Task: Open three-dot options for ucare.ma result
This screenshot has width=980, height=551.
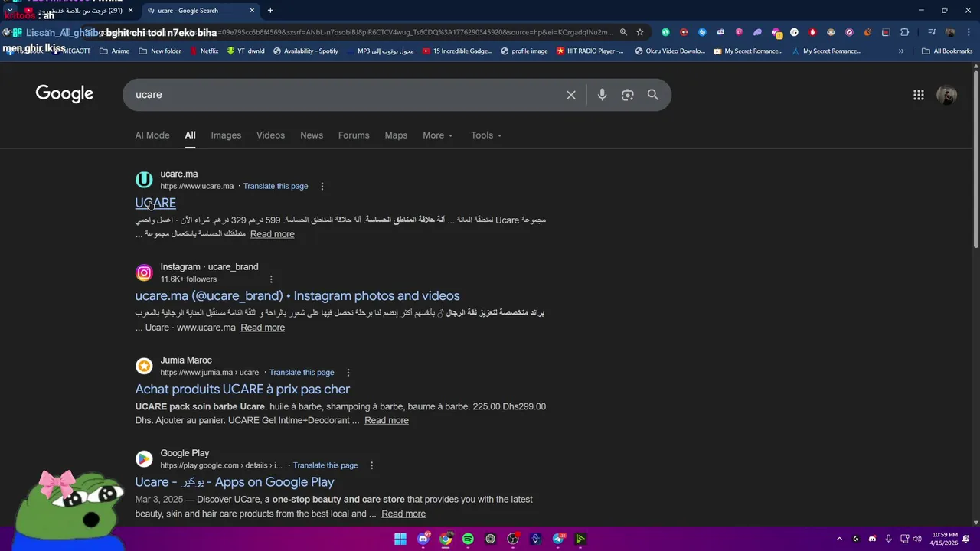Action: tap(322, 186)
